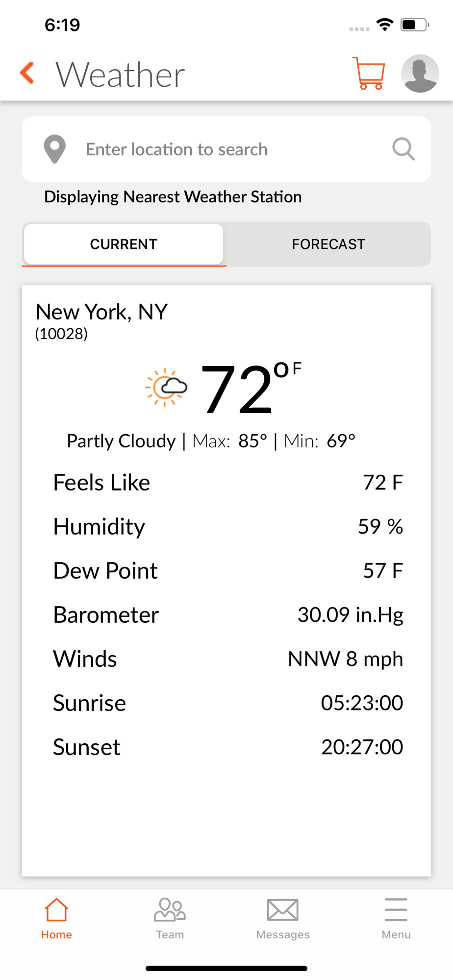Select the Barometer row
Image resolution: width=453 pixels, height=980 pixels.
coord(228,615)
